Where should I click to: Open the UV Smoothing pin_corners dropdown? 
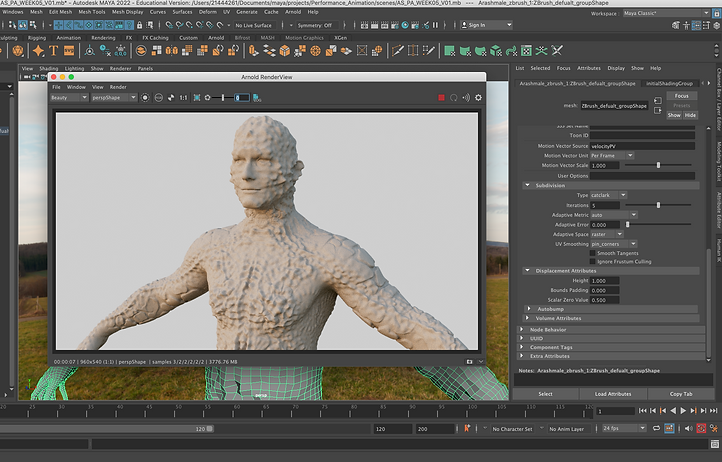click(614, 244)
